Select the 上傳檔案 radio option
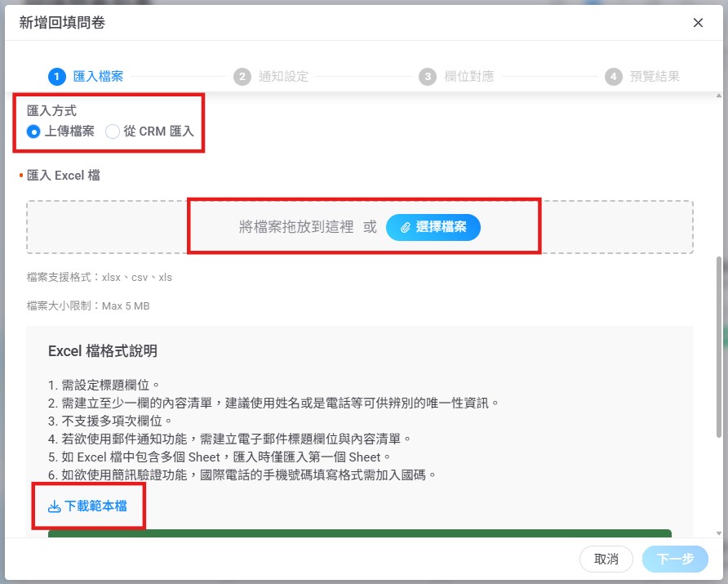The width and height of the screenshot is (728, 584). click(33, 132)
